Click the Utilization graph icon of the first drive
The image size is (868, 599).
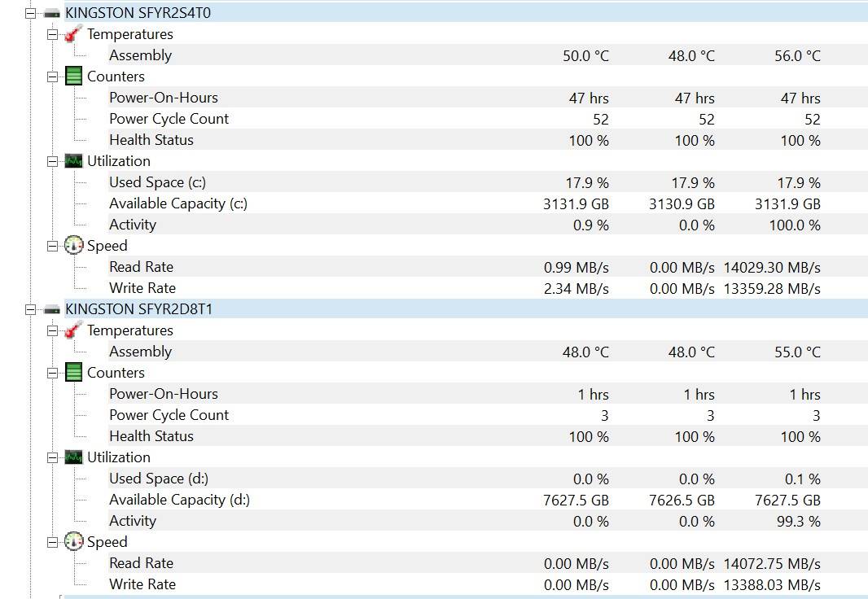(x=73, y=161)
